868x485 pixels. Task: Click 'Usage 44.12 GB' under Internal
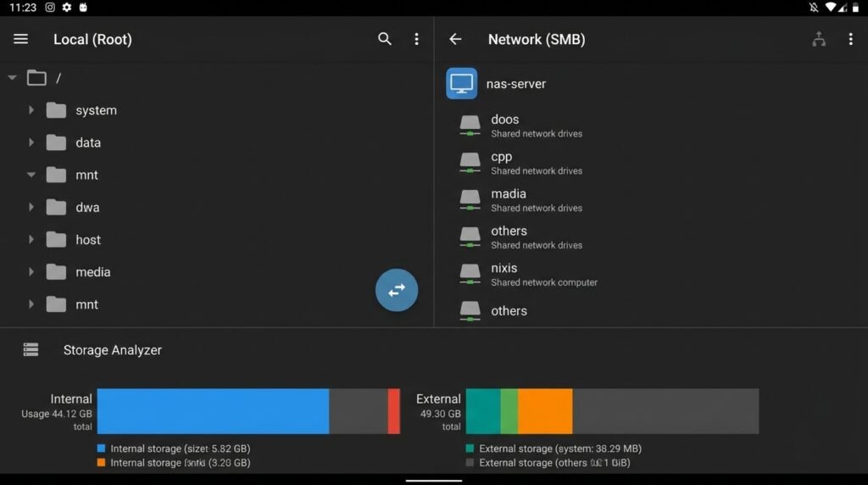pos(57,414)
